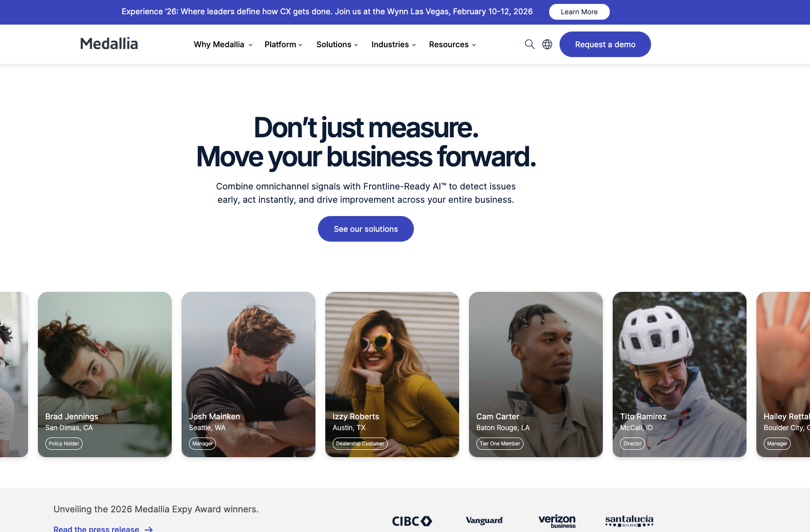Expand the Solutions dropdown menu

pyautogui.click(x=337, y=44)
